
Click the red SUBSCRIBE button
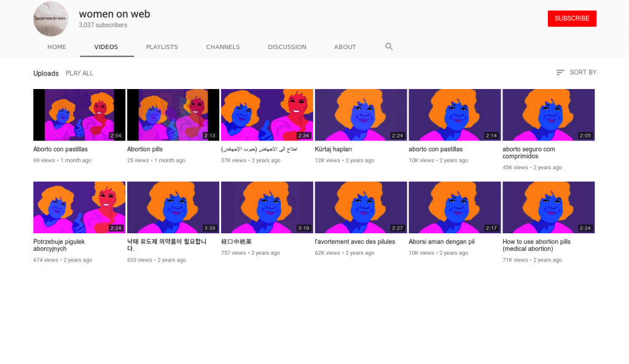point(571,18)
